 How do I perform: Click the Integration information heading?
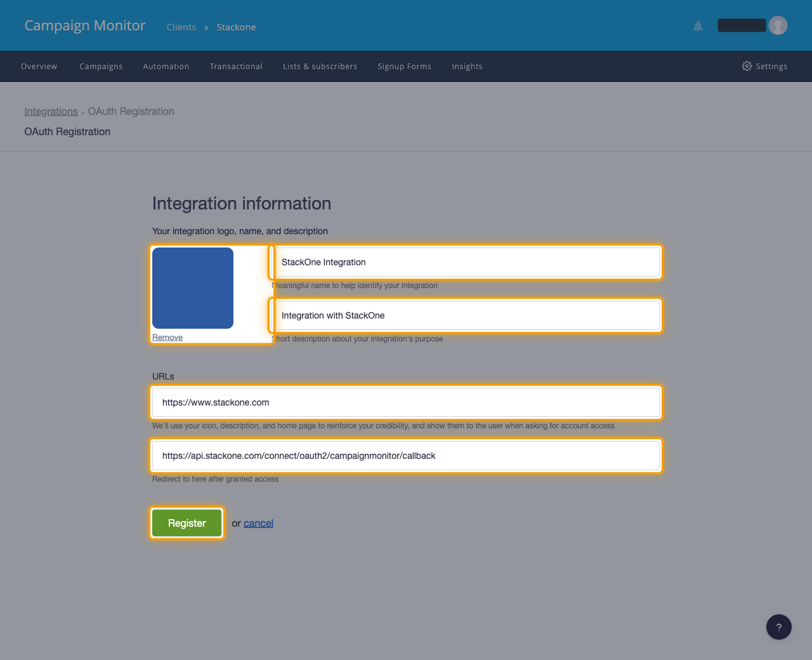pos(242,203)
